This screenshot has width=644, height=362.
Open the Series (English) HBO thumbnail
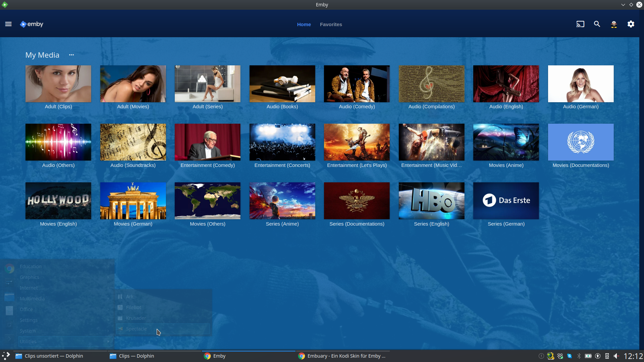tap(431, 201)
